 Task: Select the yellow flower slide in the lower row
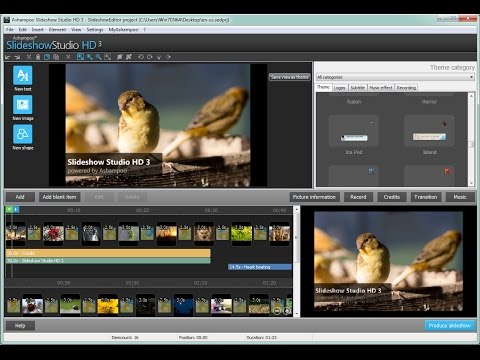coord(108,305)
